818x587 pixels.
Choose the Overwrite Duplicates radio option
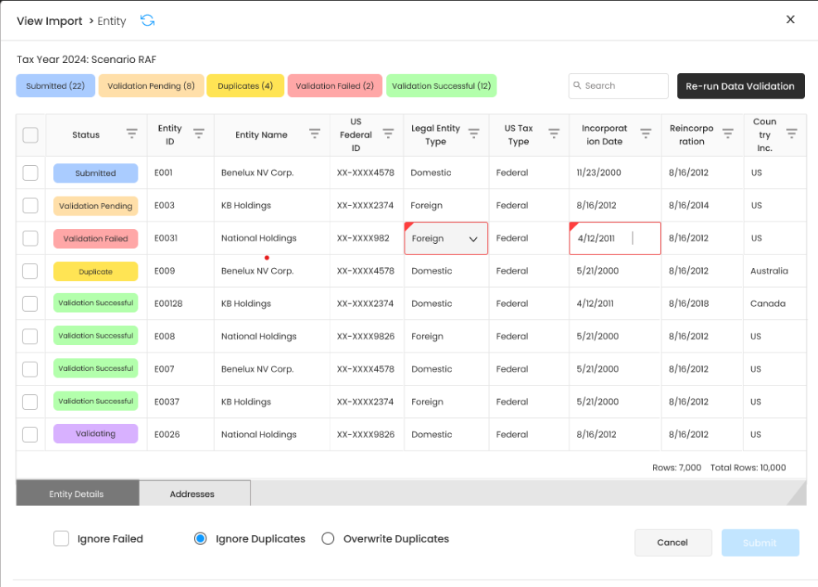coord(328,538)
